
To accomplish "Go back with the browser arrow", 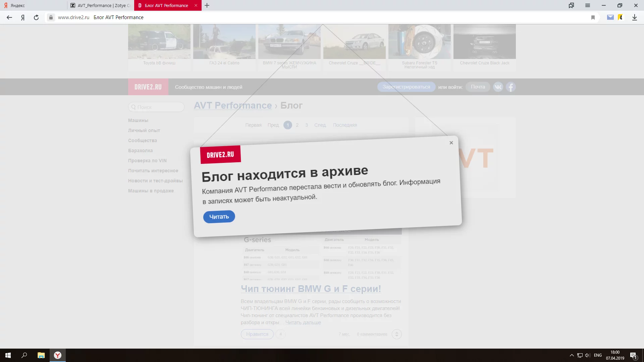I will click(x=9, y=17).
